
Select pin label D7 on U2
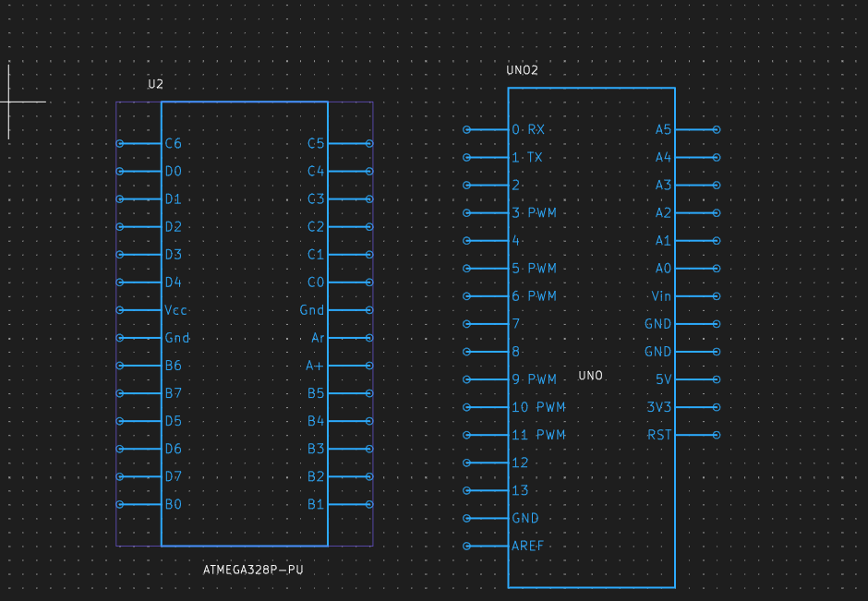[174, 476]
